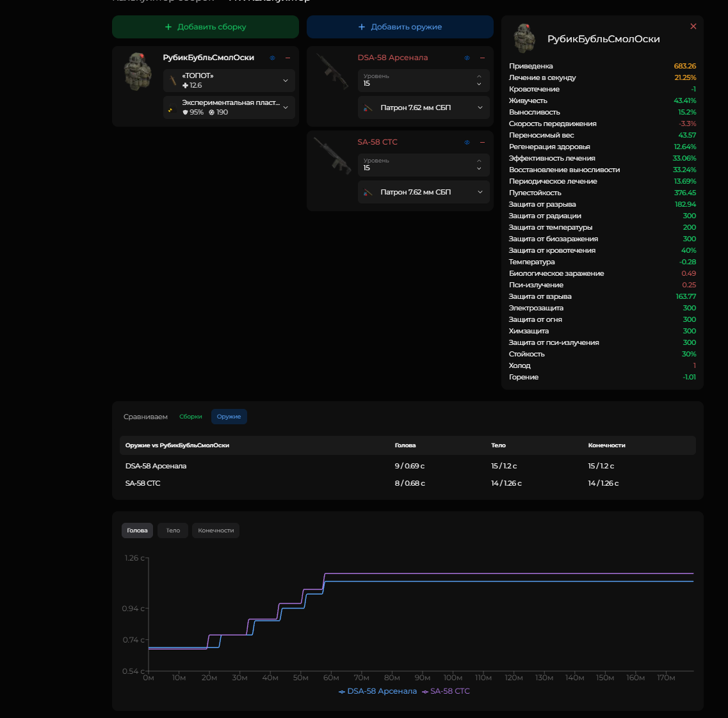Viewport: 728px width, 718px height.
Task: Toggle visibility eye for SA-58 СТС
Action: point(467,143)
